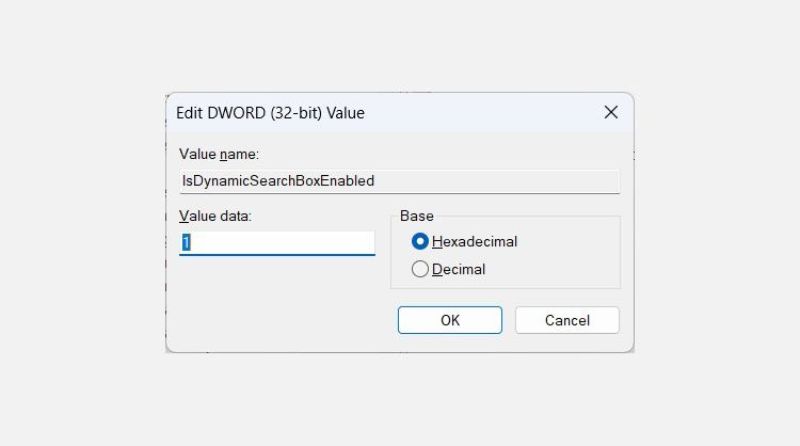Click the dialog title bar text
Viewport: 800px width, 446px height.
[270, 113]
